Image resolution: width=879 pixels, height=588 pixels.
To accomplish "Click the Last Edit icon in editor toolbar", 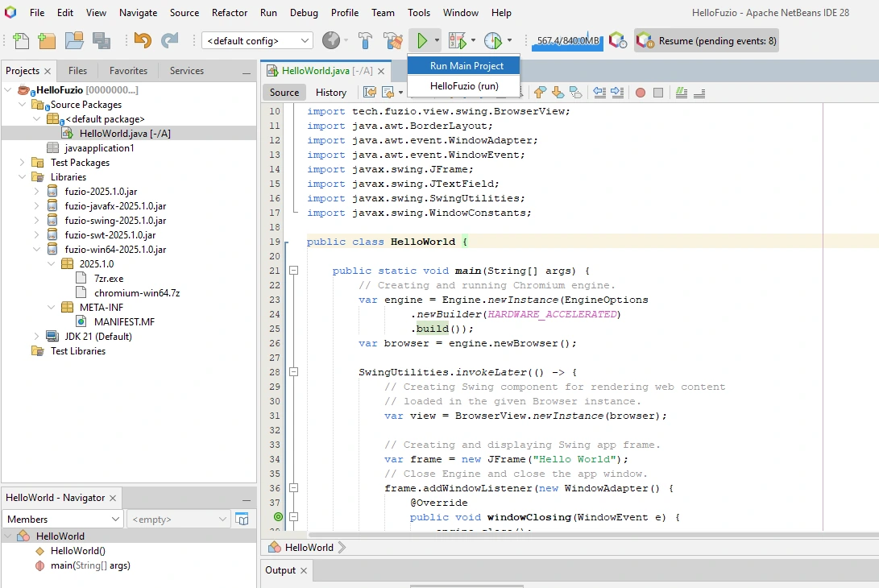I will [370, 93].
